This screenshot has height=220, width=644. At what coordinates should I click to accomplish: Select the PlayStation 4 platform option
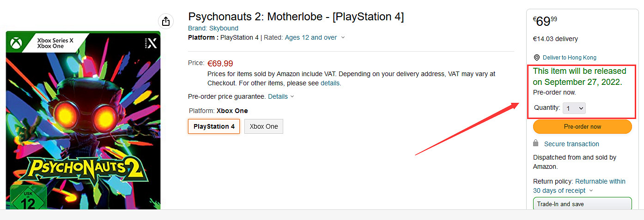pos(214,126)
